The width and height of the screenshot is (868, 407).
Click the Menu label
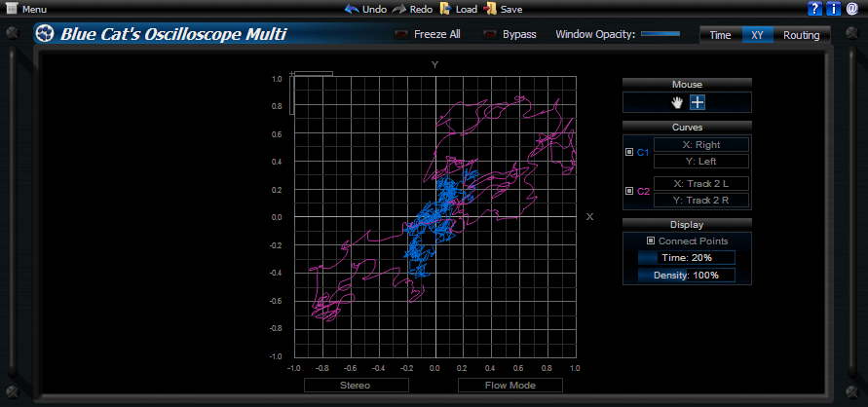click(x=34, y=10)
